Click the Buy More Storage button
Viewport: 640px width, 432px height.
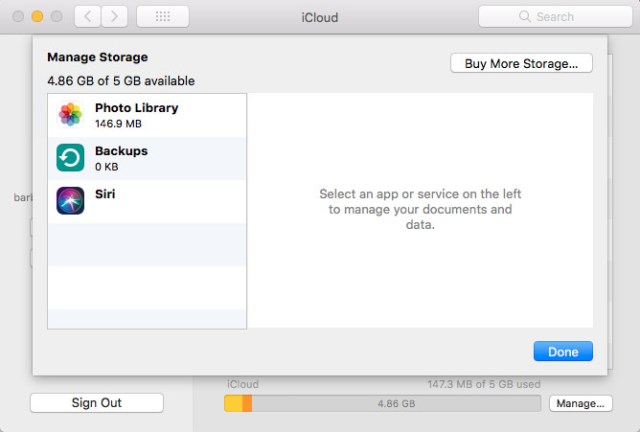pos(521,63)
